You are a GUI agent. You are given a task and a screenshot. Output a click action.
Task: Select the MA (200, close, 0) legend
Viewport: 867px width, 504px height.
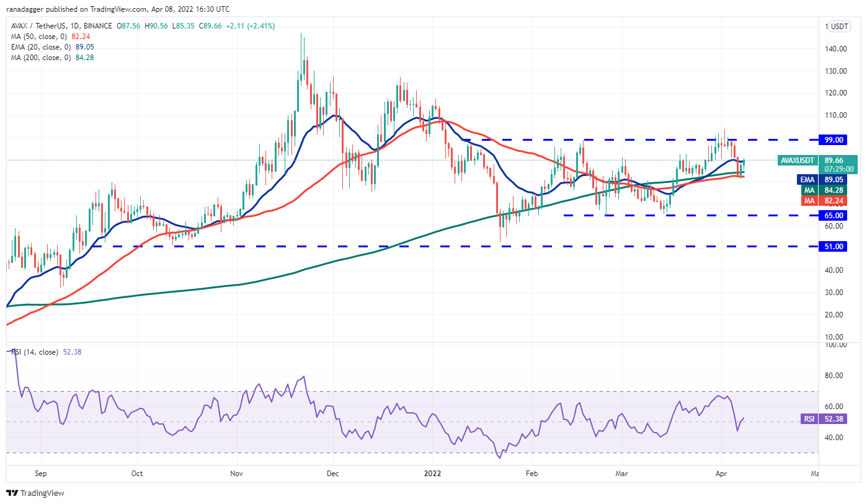tap(42, 58)
